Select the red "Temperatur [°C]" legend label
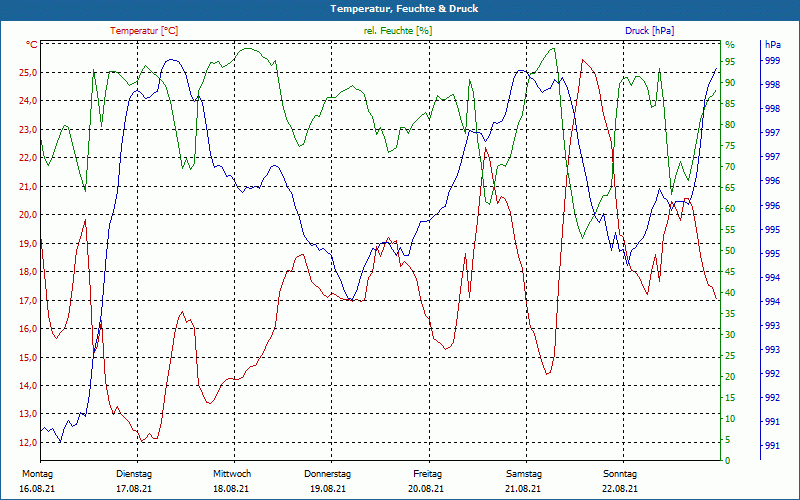Screen dimensions: 800x500 coord(144,31)
